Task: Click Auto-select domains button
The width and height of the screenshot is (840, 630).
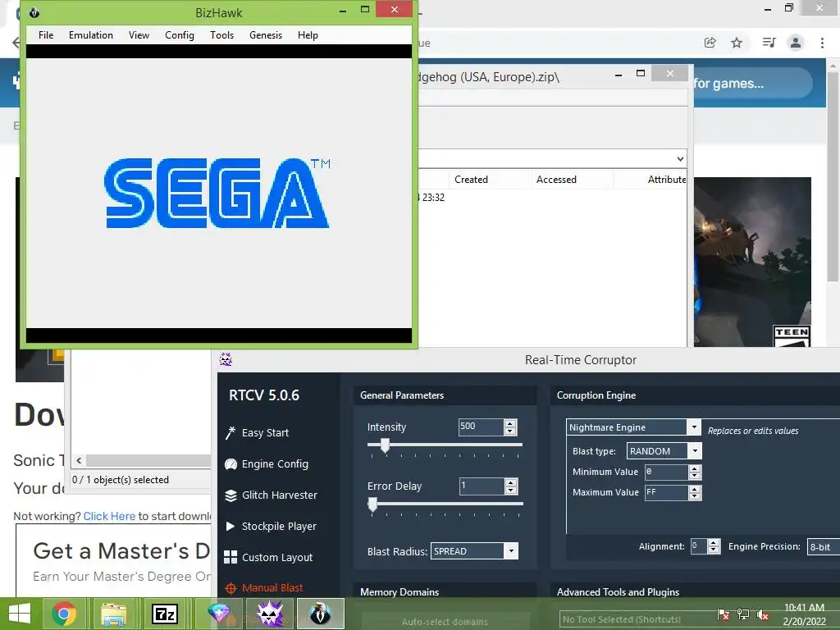Action: (445, 622)
